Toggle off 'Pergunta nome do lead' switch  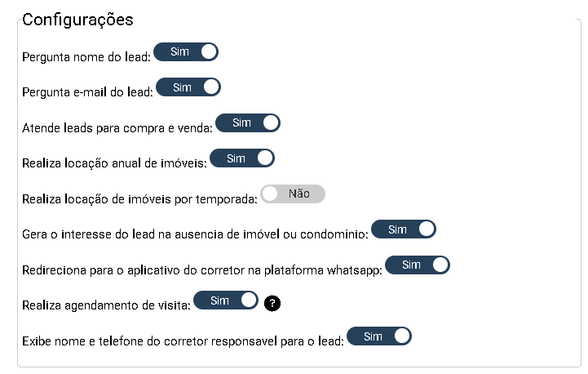(x=186, y=52)
